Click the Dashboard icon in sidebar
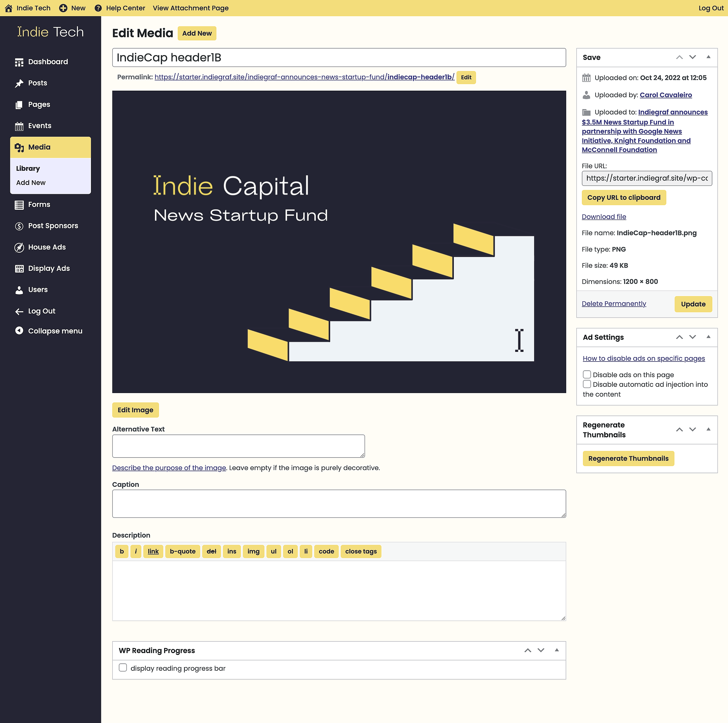 pos(19,62)
